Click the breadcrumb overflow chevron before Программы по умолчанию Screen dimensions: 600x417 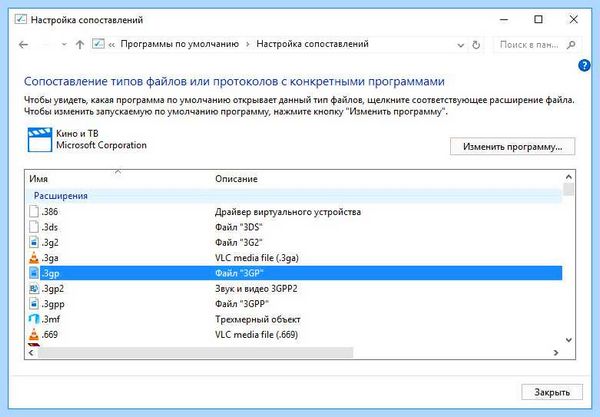(x=111, y=45)
